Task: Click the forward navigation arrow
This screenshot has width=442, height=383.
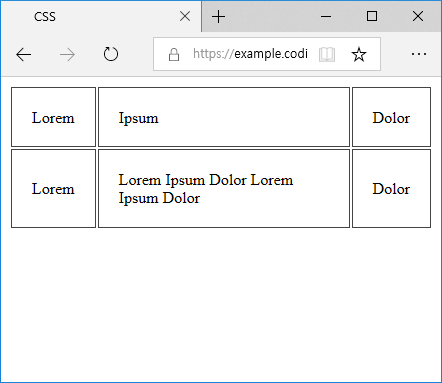Action: pos(67,54)
